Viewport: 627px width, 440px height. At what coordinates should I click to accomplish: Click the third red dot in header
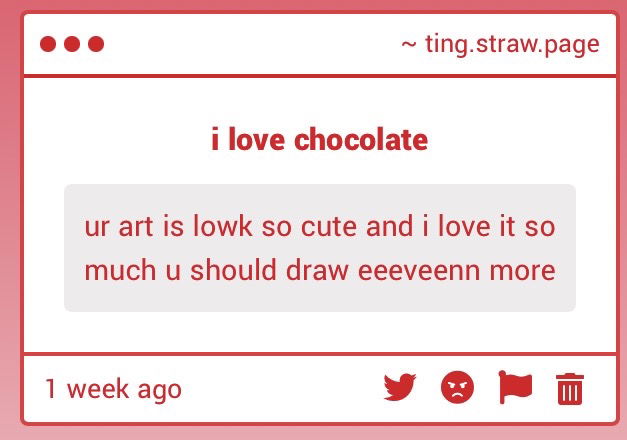(96, 44)
